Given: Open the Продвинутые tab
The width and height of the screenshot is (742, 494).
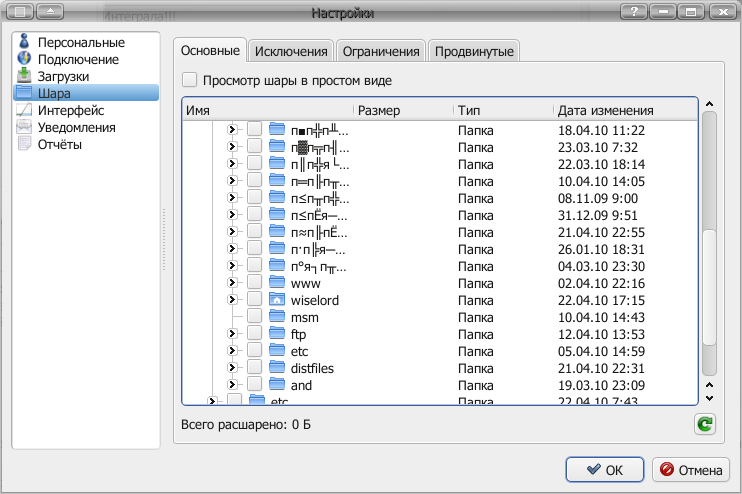Looking at the screenshot, I should tap(474, 51).
